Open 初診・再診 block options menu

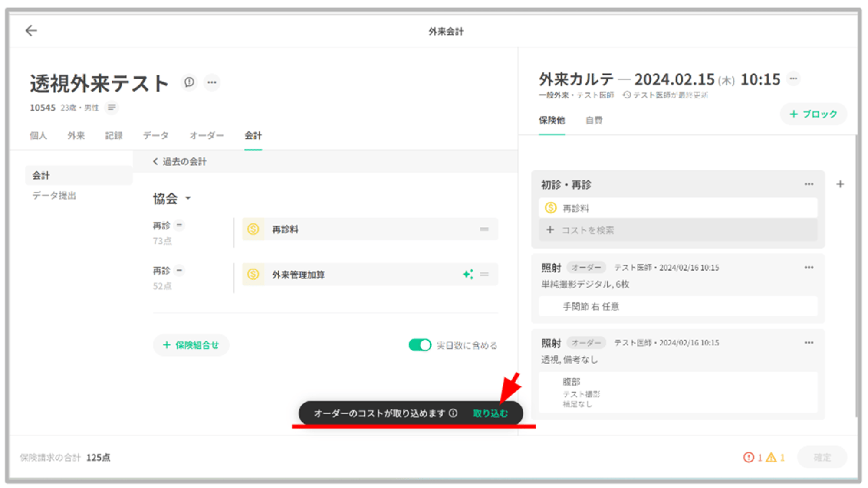pos(809,184)
